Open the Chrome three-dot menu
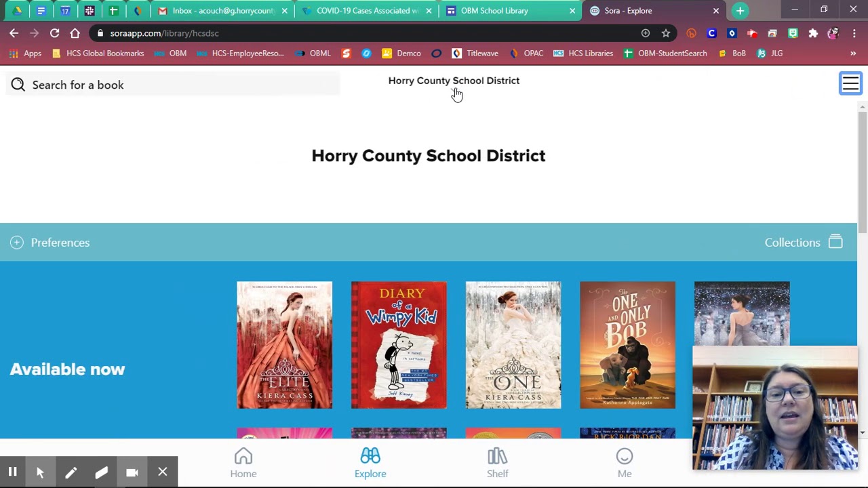868x488 pixels. coord(854,33)
